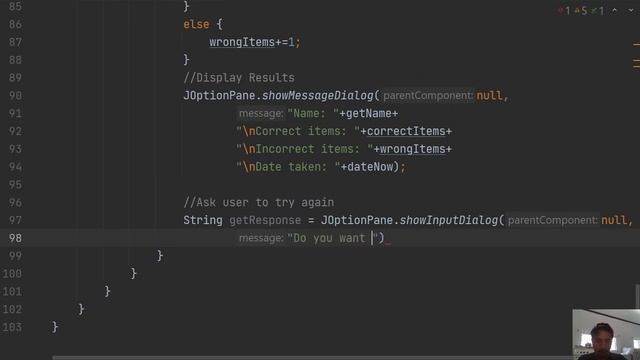Click the 'getResponse' variable name
Viewport: 640px width, 360px height.
pos(265,220)
